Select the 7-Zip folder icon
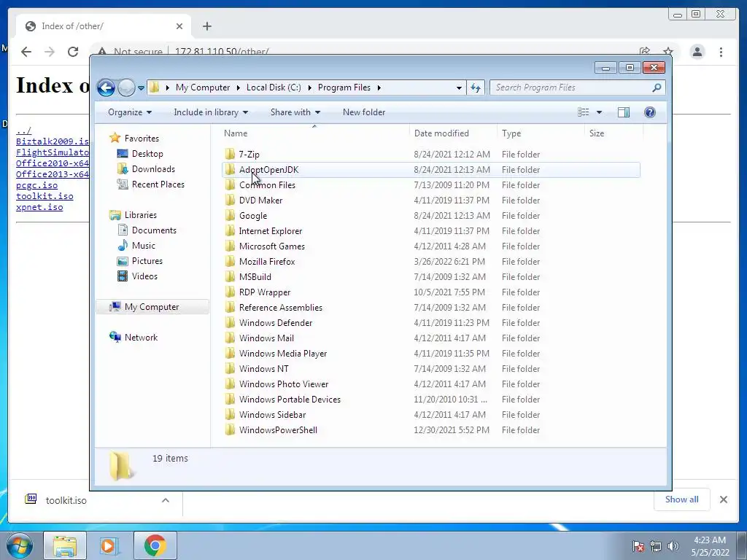This screenshot has height=560, width=747. (230, 154)
